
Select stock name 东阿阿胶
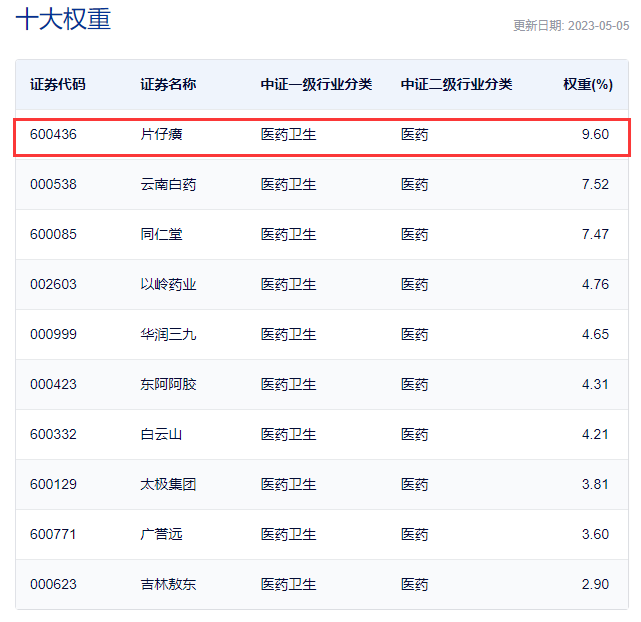pos(168,384)
